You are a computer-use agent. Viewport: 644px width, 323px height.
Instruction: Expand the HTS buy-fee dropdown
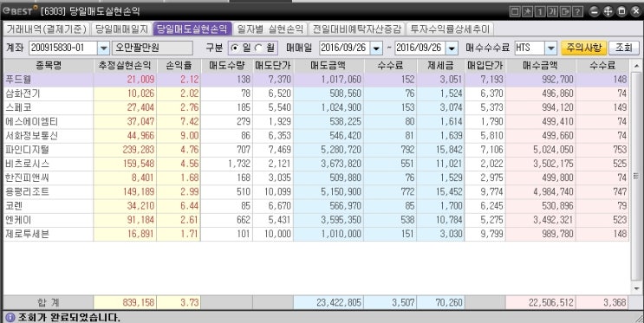(x=550, y=48)
